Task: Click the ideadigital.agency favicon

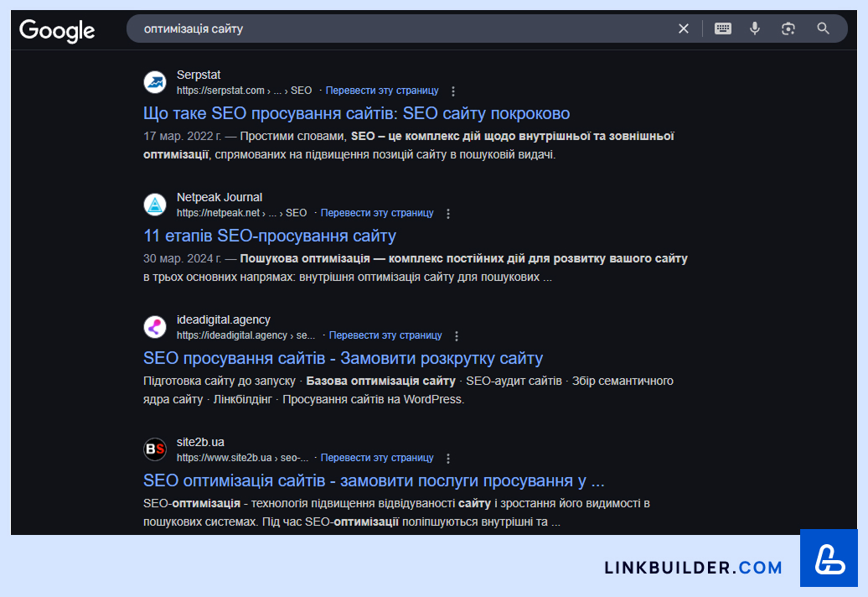Action: click(x=155, y=327)
